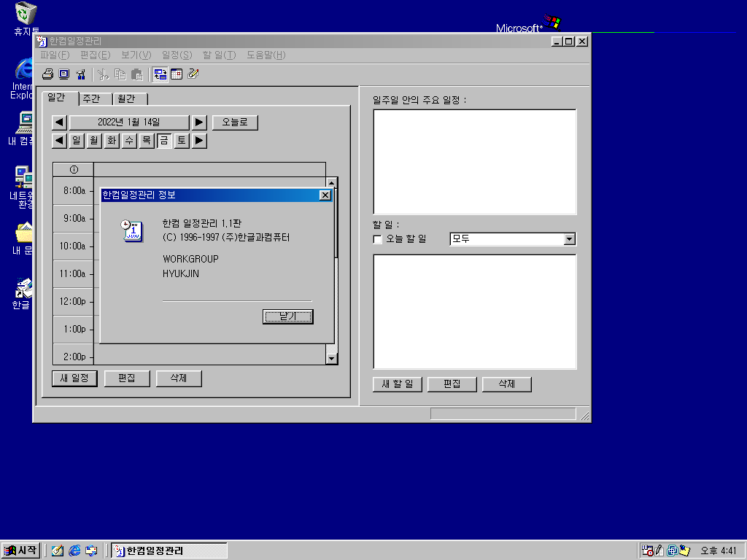Open date picker 2022년 1월 14일 button
747x560 pixels.
coord(129,122)
